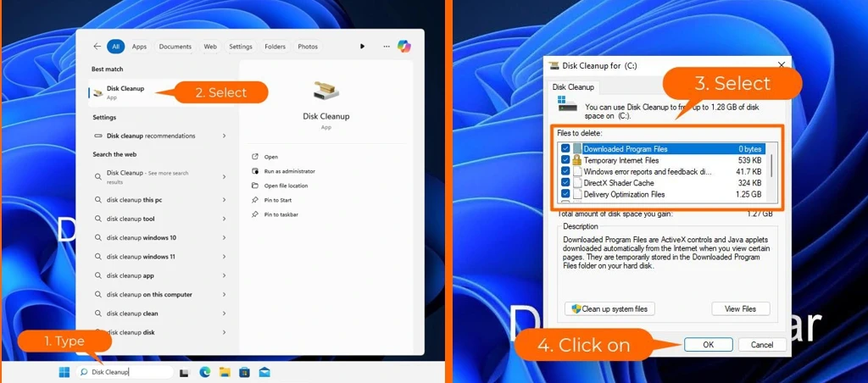Image resolution: width=868 pixels, height=383 pixels.
Task: Expand chevron for 'Disk Cleanup - See more search results'
Action: (224, 176)
